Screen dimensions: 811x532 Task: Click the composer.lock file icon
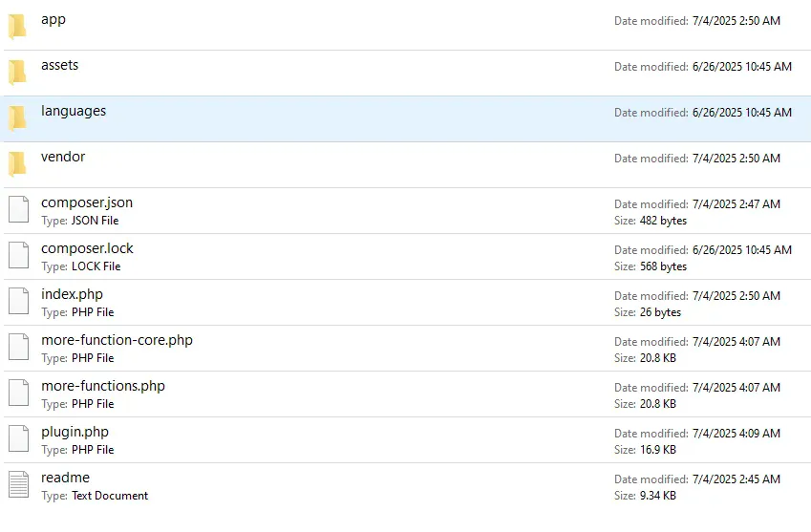(18, 256)
